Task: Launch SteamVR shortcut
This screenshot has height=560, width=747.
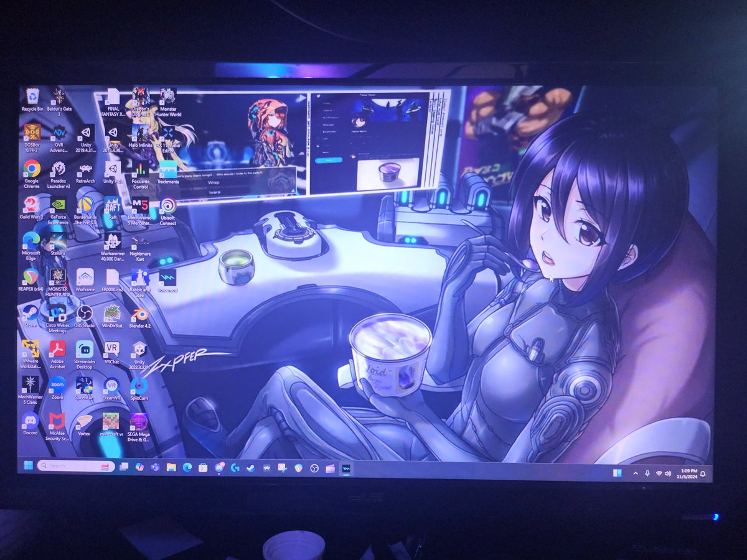Action: 112,388
